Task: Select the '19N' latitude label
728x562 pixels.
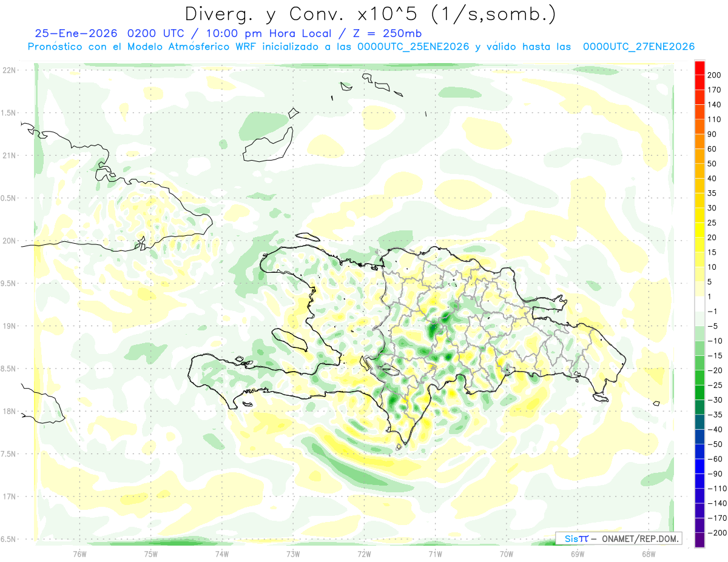Action: point(9,326)
